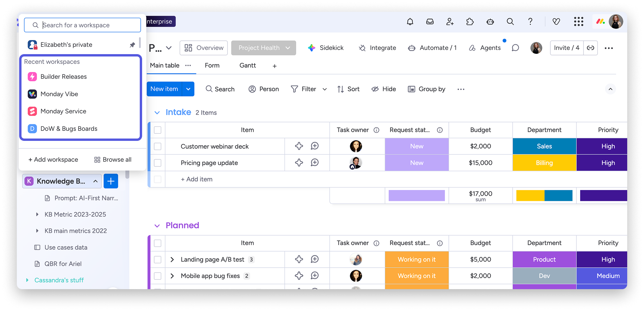Open the apps puzzle-piece icon
This screenshot has width=644, height=311.
point(470,22)
